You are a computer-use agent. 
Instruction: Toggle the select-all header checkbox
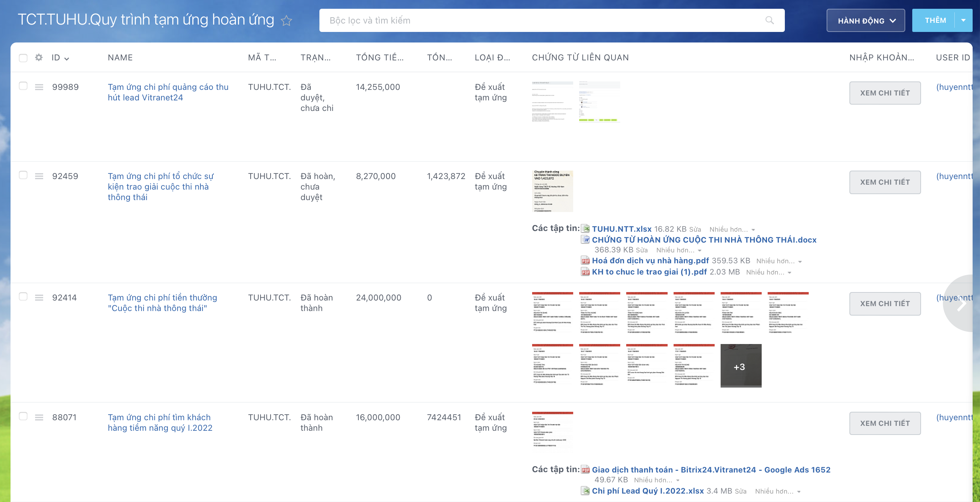pyautogui.click(x=23, y=58)
